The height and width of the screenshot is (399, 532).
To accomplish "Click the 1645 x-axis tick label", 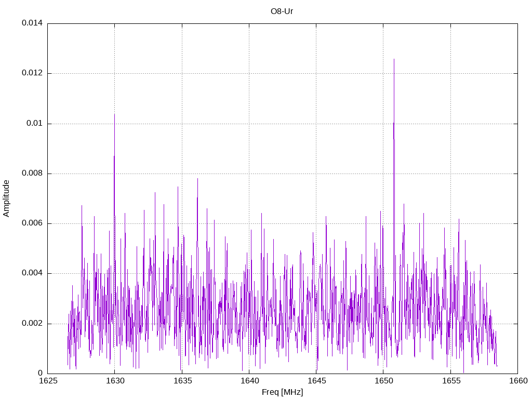I will pyautogui.click(x=316, y=381).
